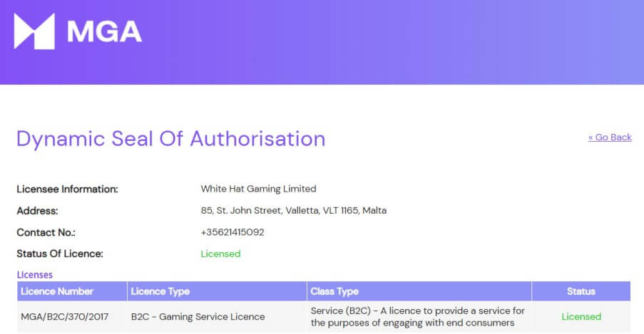Click the MGA wordmark text in header

click(104, 31)
